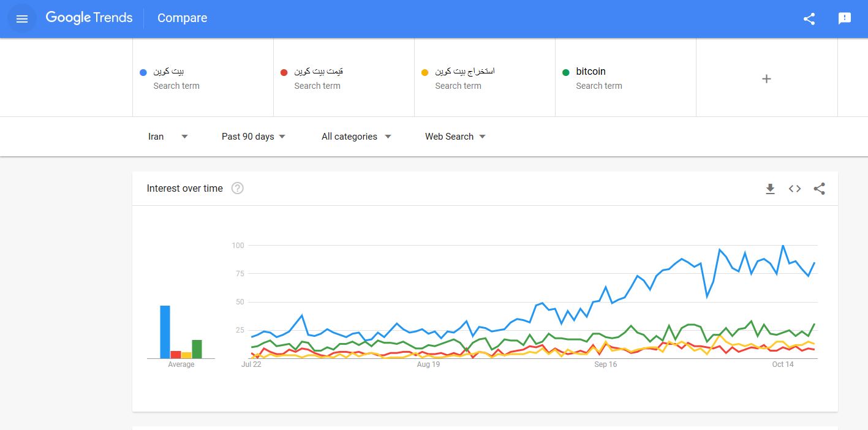Click the Google Trends logo
This screenshot has width=868, height=430.
(x=89, y=18)
